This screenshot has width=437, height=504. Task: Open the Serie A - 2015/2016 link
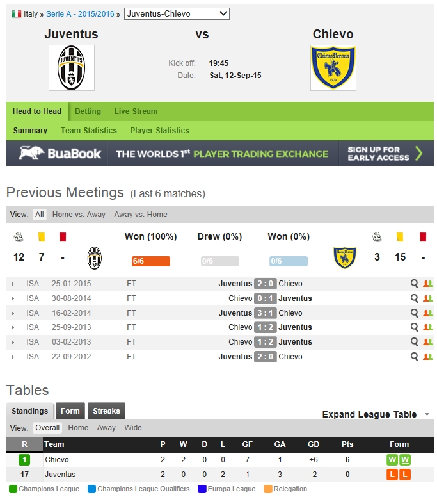(80, 13)
